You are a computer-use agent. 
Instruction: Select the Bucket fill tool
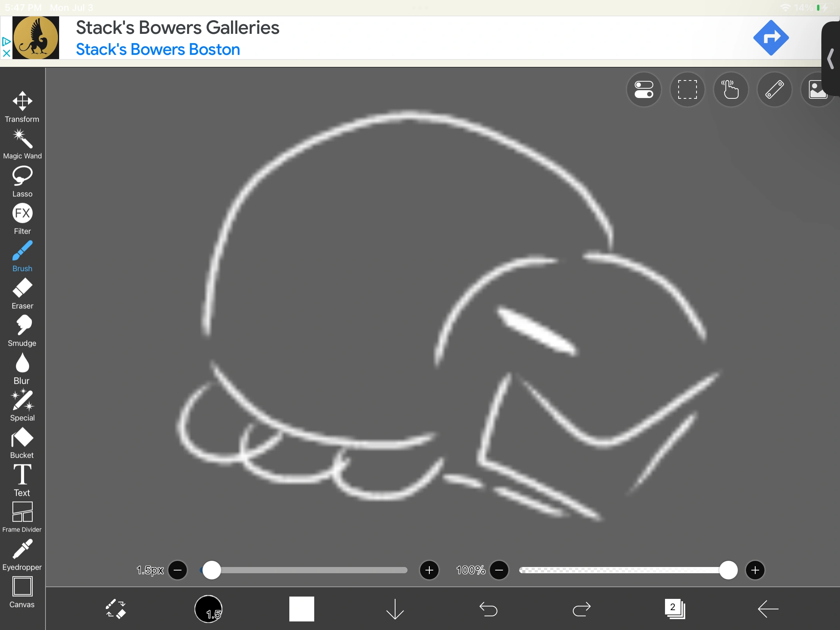pyautogui.click(x=22, y=443)
